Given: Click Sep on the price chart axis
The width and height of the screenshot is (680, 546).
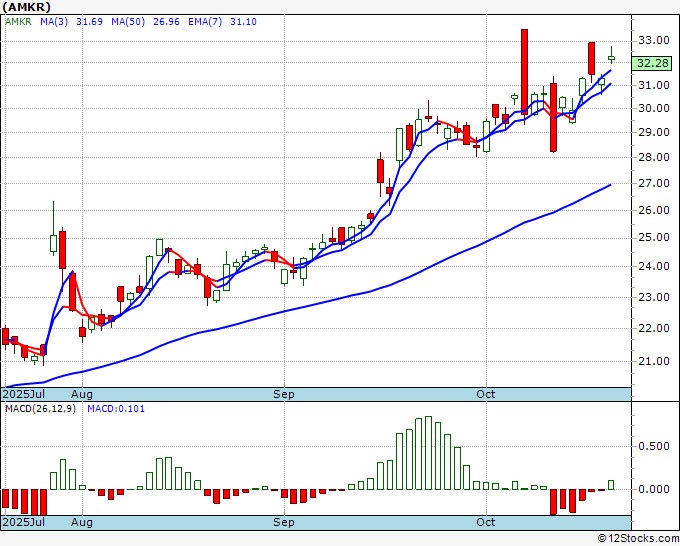Looking at the screenshot, I should click(x=284, y=394).
